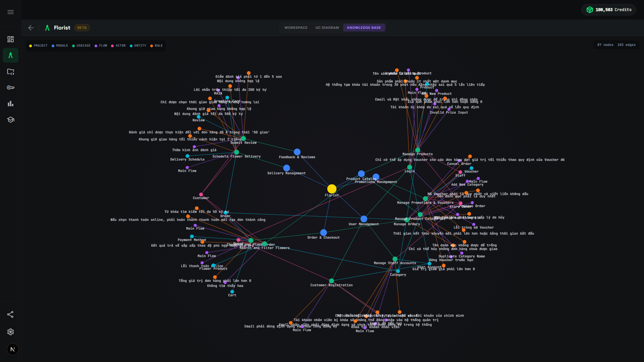Image resolution: width=644 pixels, height=362 pixels.
Task: Switch to the UC DIAGRAM tab
Action: click(327, 28)
